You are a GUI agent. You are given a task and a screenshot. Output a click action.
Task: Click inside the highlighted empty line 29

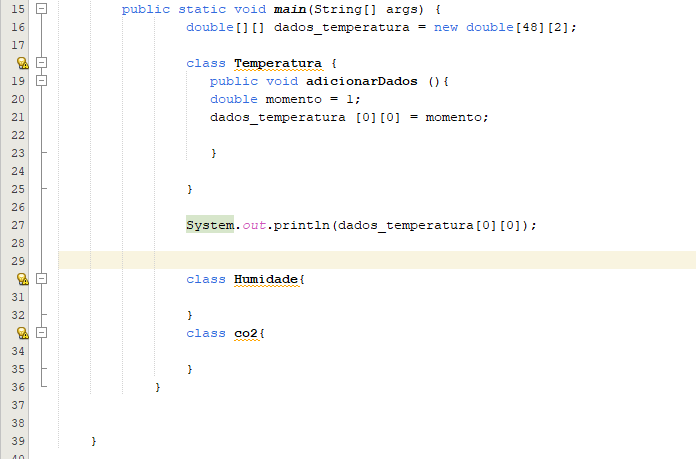(x=377, y=260)
